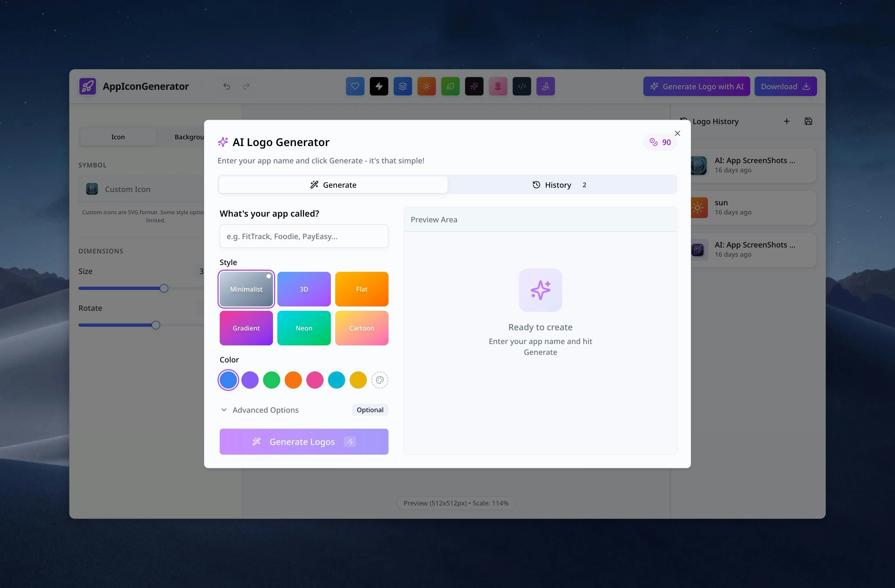Switch to the History tab
The image size is (895, 588).
click(x=558, y=185)
